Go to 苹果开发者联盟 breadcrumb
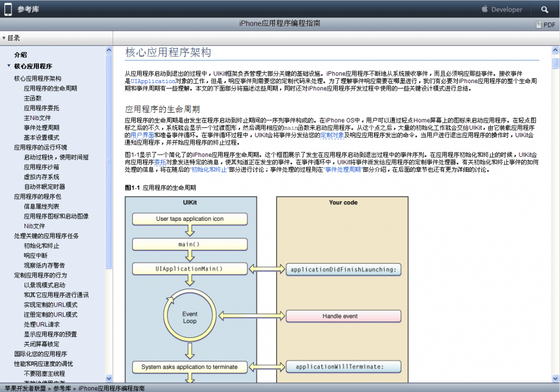Screen dimensions: 560x392 coord(25,388)
